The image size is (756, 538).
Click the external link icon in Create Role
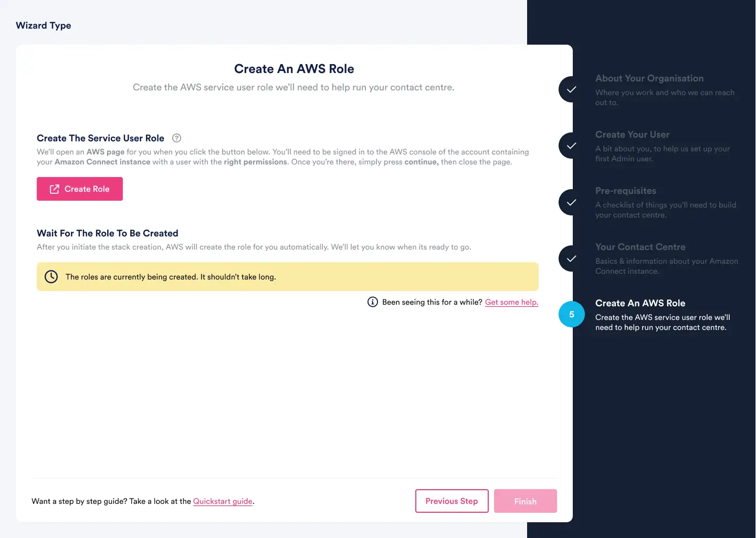(55, 189)
